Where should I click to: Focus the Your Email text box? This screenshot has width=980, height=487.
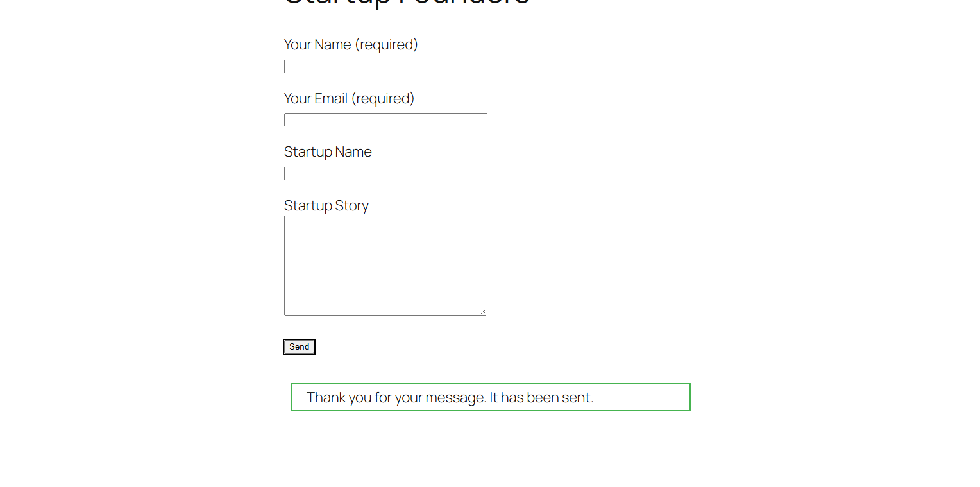point(385,120)
